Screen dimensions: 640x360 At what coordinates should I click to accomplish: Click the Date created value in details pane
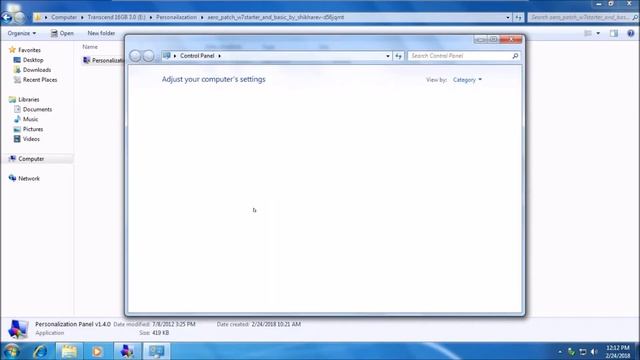click(276, 324)
